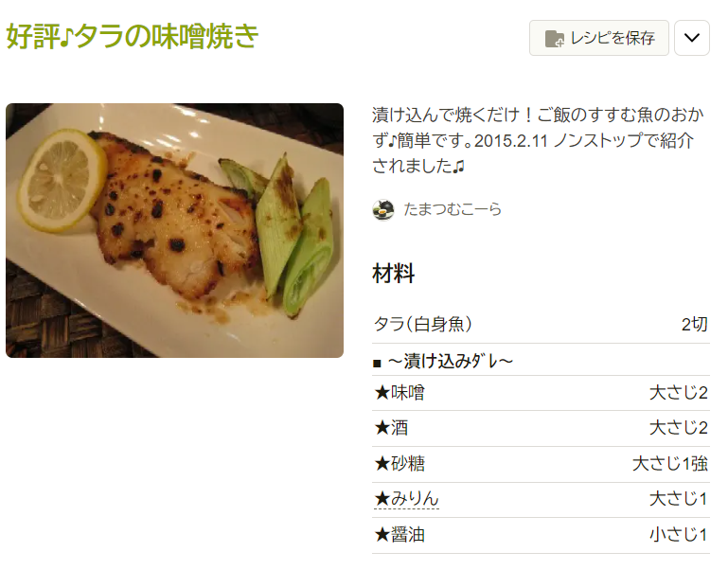The width and height of the screenshot is (728, 570).
Task: Click the ★醤油 ingredient name
Action: [400, 535]
